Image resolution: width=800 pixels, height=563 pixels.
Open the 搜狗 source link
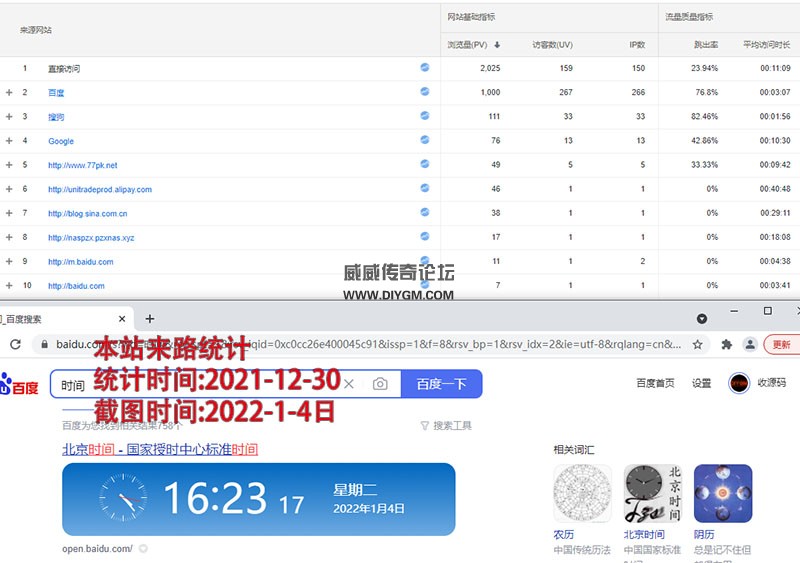[56, 117]
